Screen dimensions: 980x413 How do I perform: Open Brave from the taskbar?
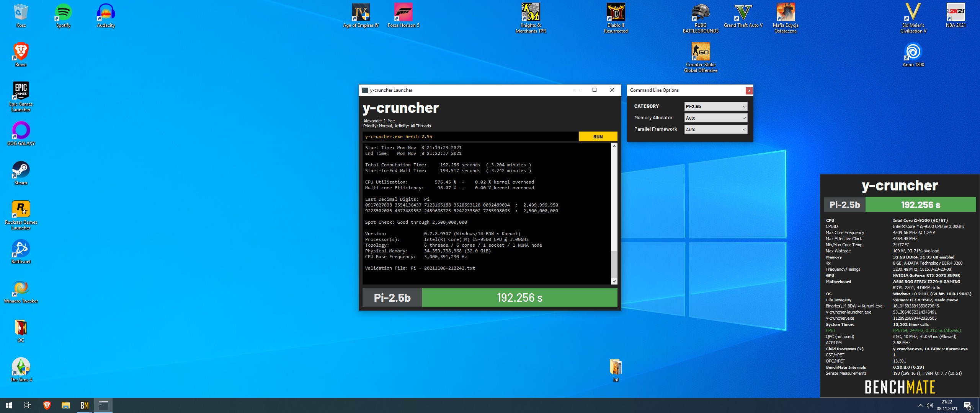click(x=47, y=405)
